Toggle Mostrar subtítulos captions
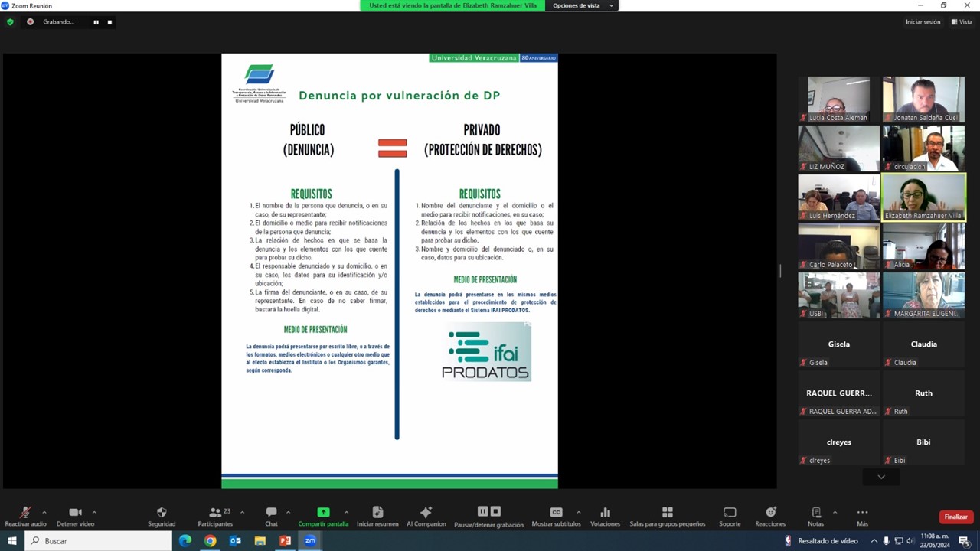The image size is (980, 551). pos(556,513)
